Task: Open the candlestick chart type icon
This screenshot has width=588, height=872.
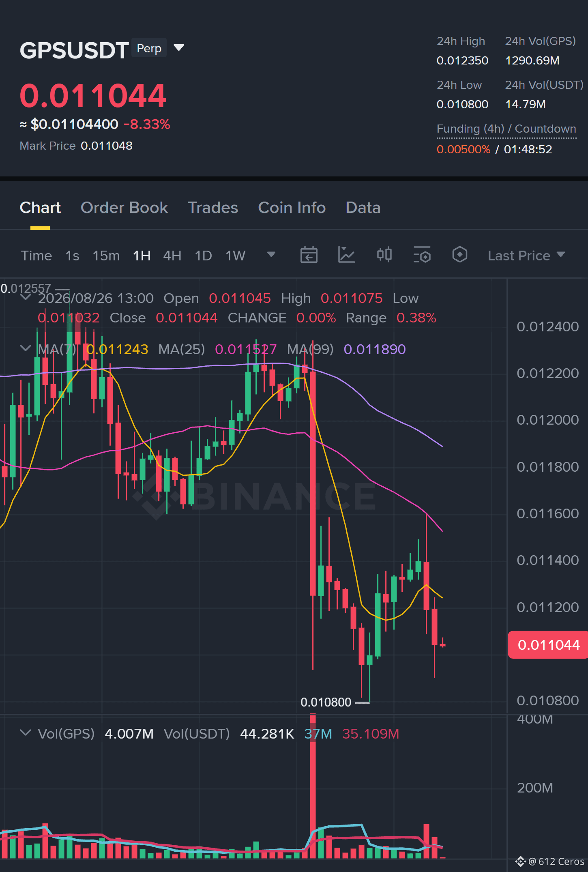Action: point(384,255)
